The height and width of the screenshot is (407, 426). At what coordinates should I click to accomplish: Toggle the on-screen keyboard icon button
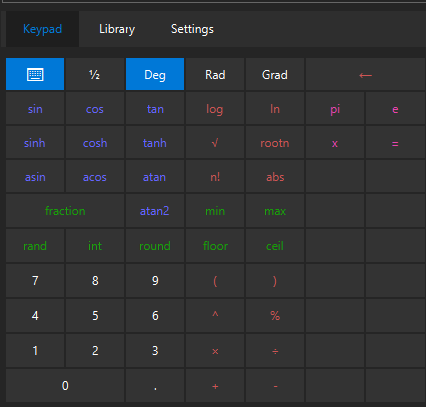(35, 74)
